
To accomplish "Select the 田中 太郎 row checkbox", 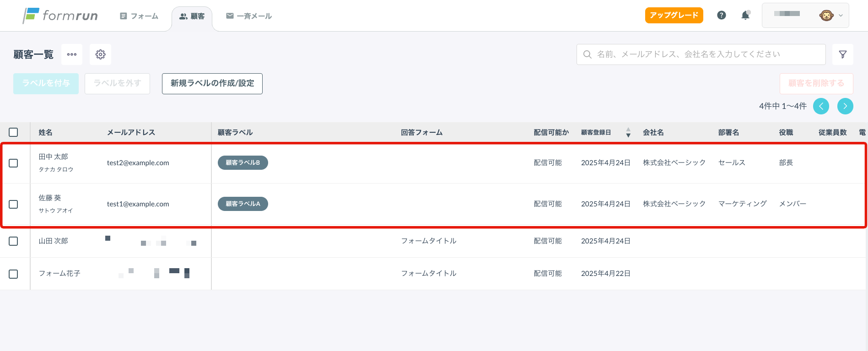I will tap(14, 163).
